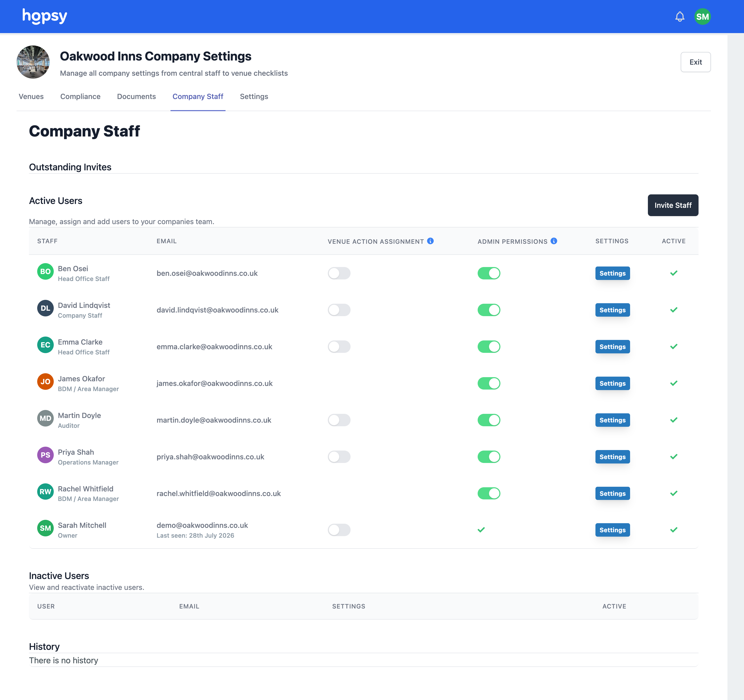Click Emma Clarke's EC avatar

(x=45, y=345)
